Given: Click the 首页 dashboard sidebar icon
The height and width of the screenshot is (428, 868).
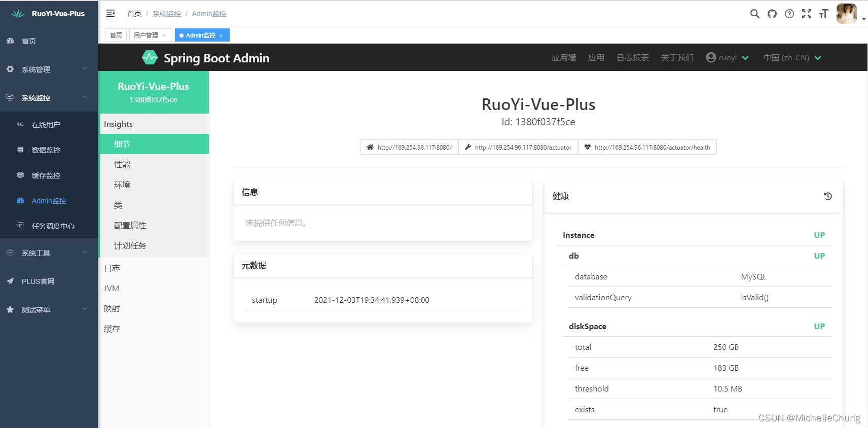Looking at the screenshot, I should (x=10, y=41).
